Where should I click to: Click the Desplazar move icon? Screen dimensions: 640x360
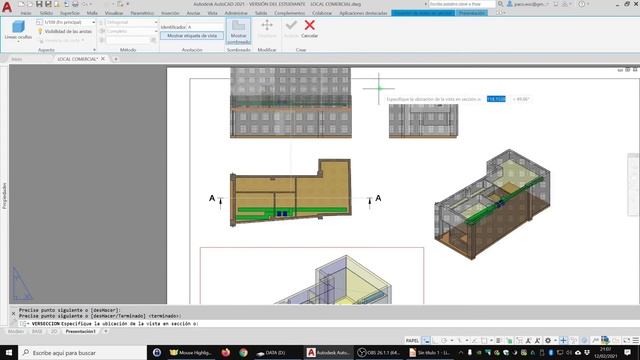click(x=267, y=25)
